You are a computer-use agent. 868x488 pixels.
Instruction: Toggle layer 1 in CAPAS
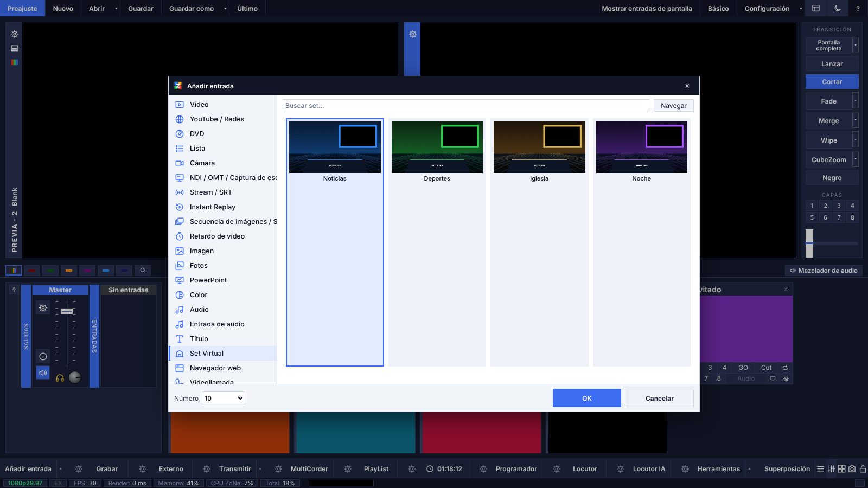coord(812,206)
